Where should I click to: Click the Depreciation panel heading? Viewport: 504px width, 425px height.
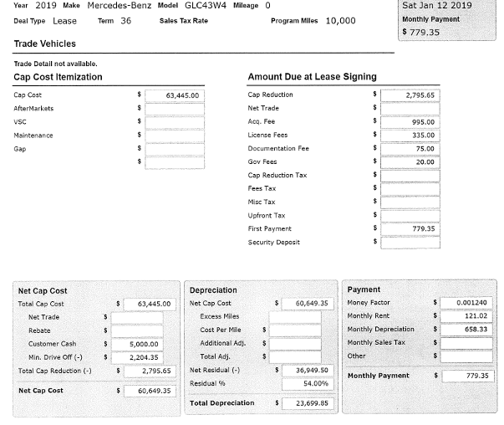213,290
